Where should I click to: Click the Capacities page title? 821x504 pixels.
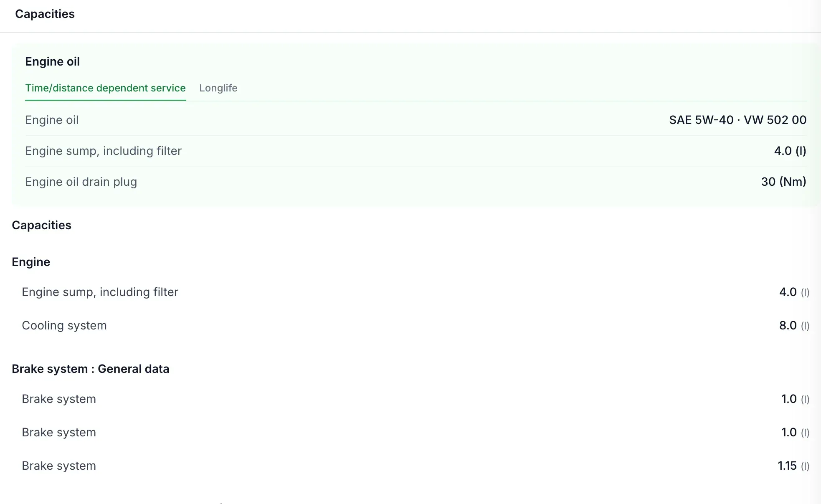coord(45,14)
